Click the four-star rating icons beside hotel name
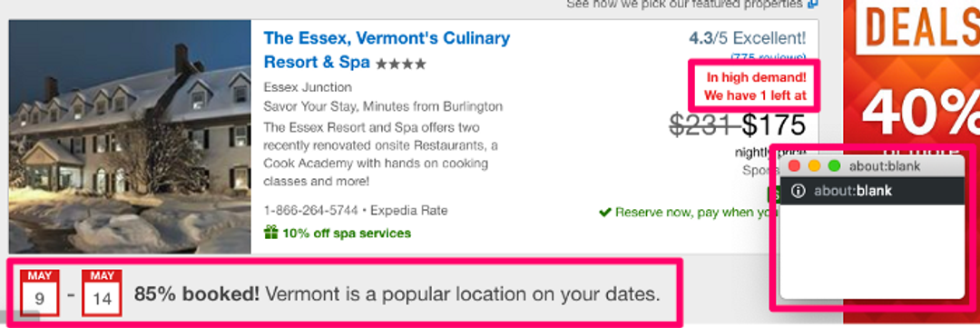980x328 pixels. [x=400, y=64]
